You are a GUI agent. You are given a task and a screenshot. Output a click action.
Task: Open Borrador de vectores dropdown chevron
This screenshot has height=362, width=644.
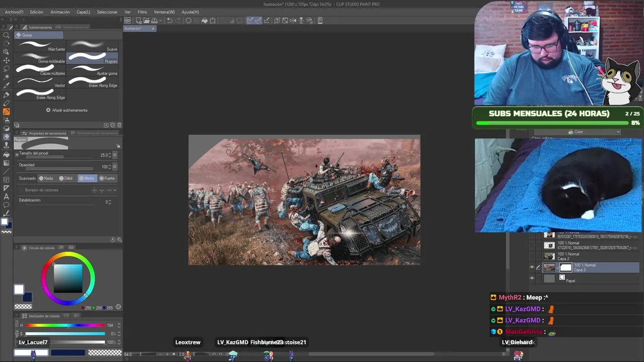tap(115, 190)
